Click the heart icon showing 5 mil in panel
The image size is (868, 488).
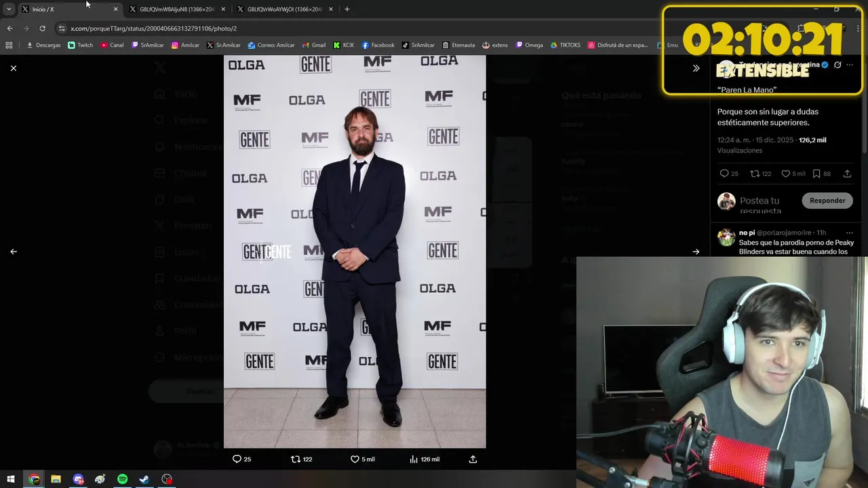tap(785, 174)
